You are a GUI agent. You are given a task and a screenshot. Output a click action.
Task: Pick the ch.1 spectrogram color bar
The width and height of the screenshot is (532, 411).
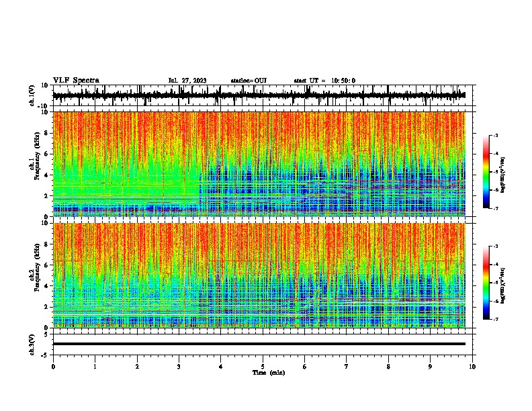(486, 171)
